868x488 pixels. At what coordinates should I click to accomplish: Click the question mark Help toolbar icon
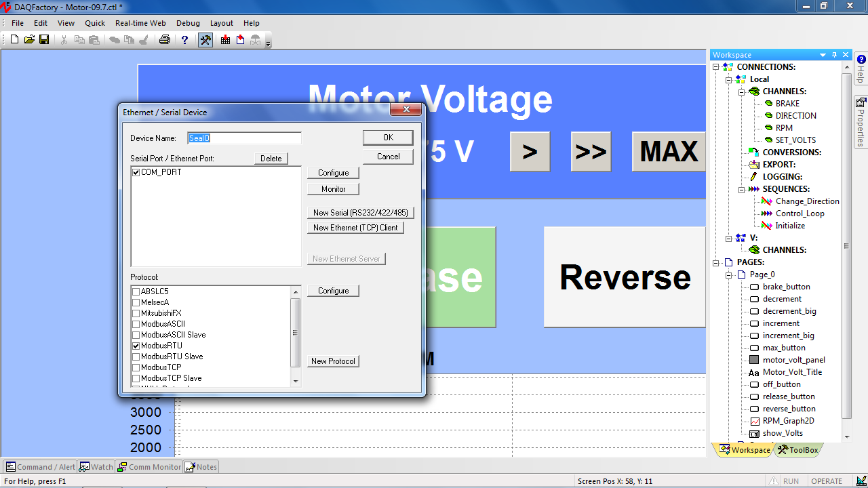point(184,40)
